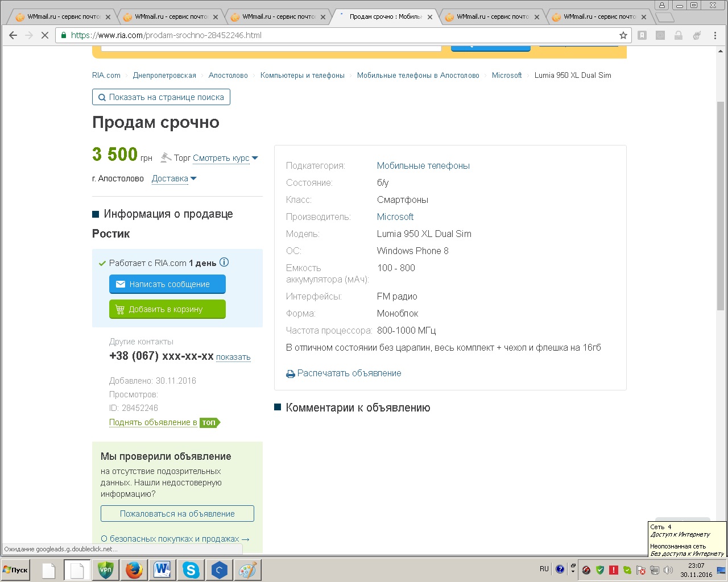Expand the 'Доставка' delivery dropdown
Image resolution: width=728 pixels, height=582 pixels.
pos(174,178)
